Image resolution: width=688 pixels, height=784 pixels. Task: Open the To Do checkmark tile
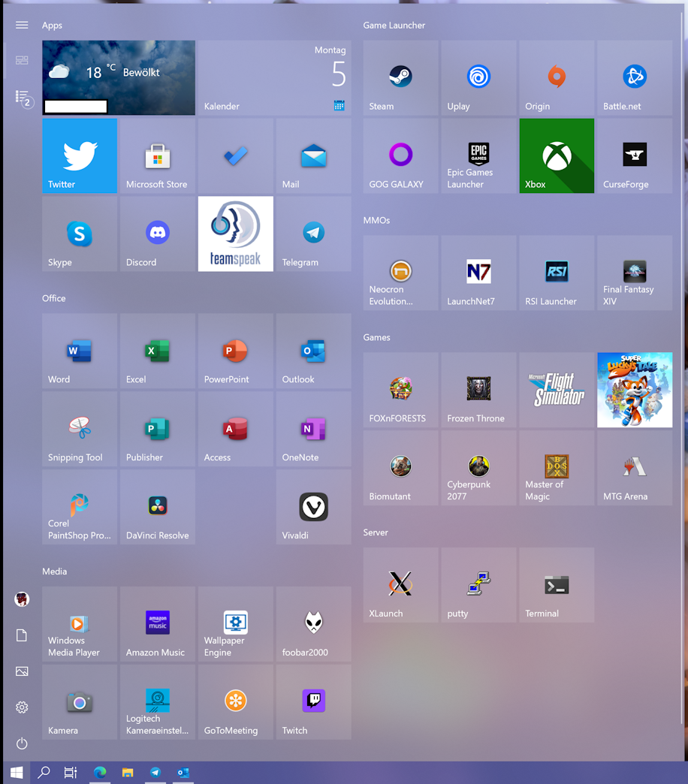[236, 155]
